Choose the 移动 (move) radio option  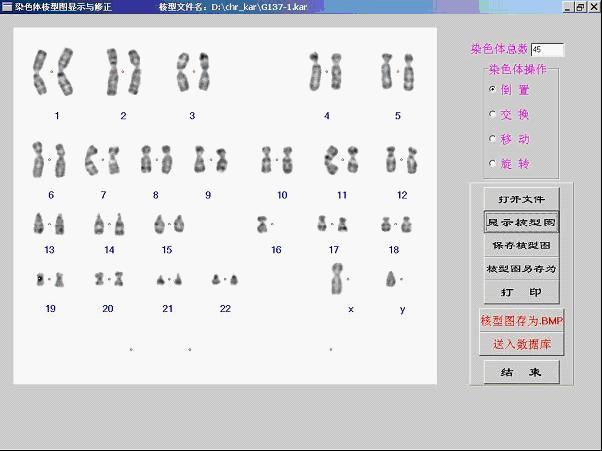coord(492,139)
